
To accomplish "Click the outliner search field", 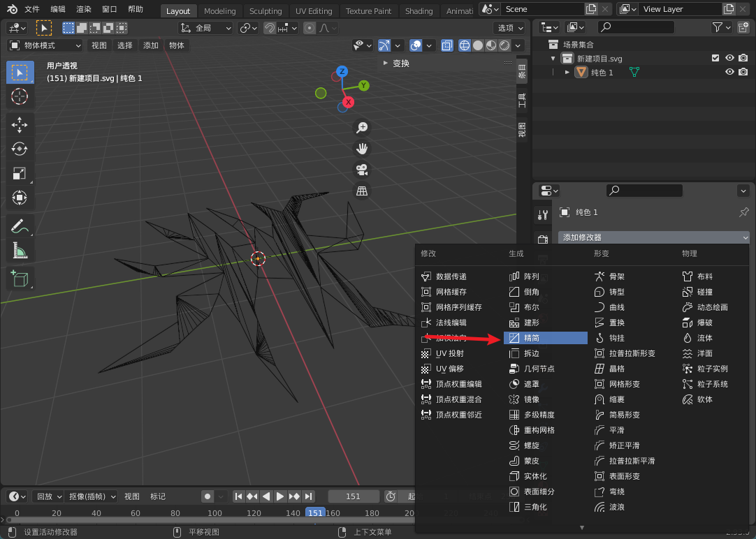I will click(636, 27).
